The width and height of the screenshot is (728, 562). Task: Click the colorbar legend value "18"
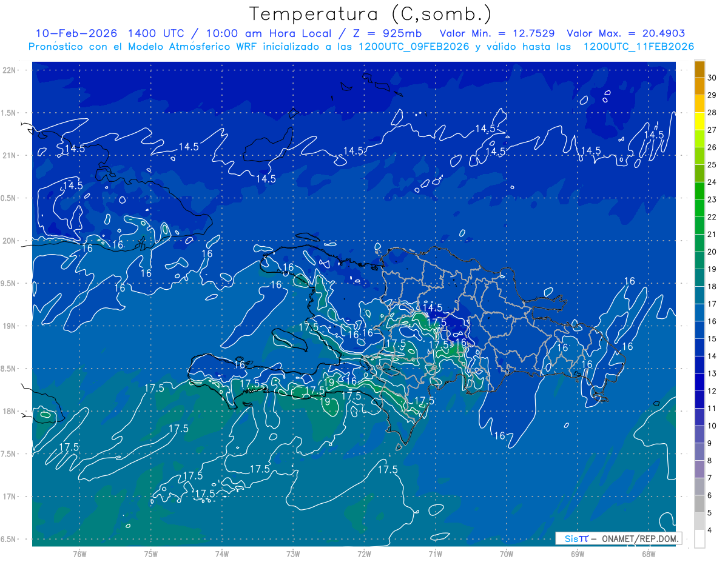[712, 287]
